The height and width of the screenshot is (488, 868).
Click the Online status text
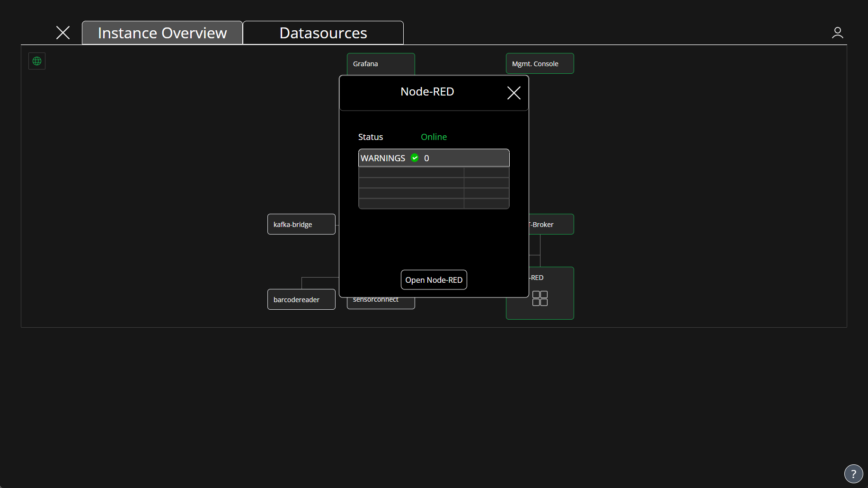[434, 137]
